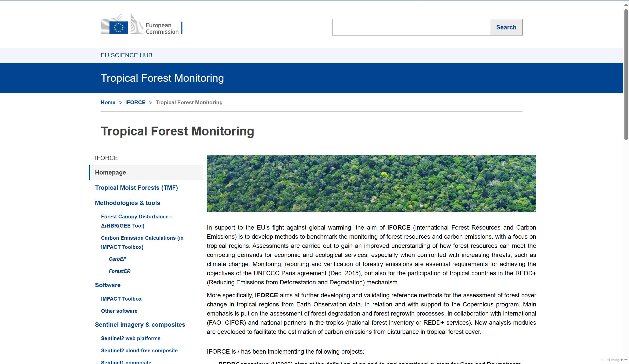Image resolution: width=629 pixels, height=364 pixels.
Task: Open the ForestER sidebar link
Action: (120, 271)
